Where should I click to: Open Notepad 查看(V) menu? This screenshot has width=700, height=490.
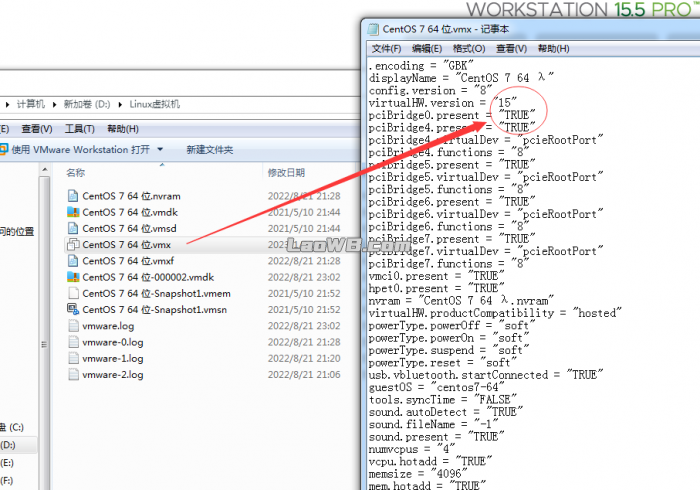coord(512,49)
